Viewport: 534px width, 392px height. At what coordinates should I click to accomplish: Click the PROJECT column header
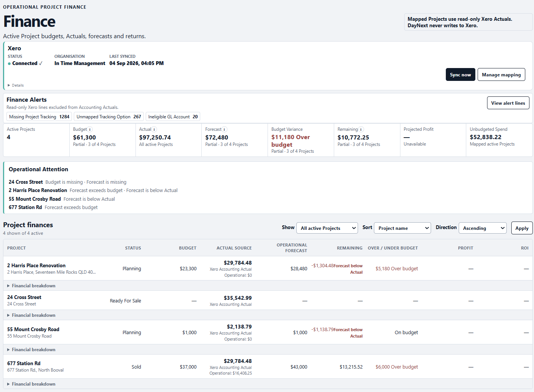[17, 248]
